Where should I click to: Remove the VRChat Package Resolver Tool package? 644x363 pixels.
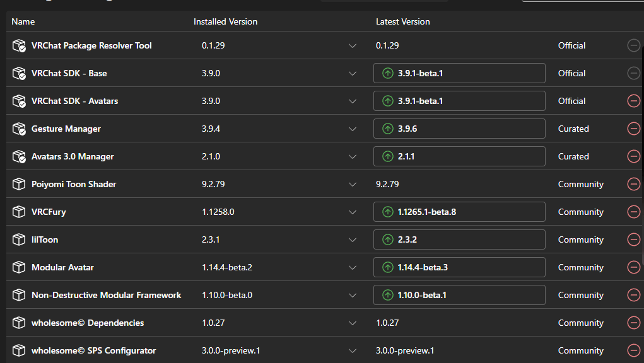[634, 45]
